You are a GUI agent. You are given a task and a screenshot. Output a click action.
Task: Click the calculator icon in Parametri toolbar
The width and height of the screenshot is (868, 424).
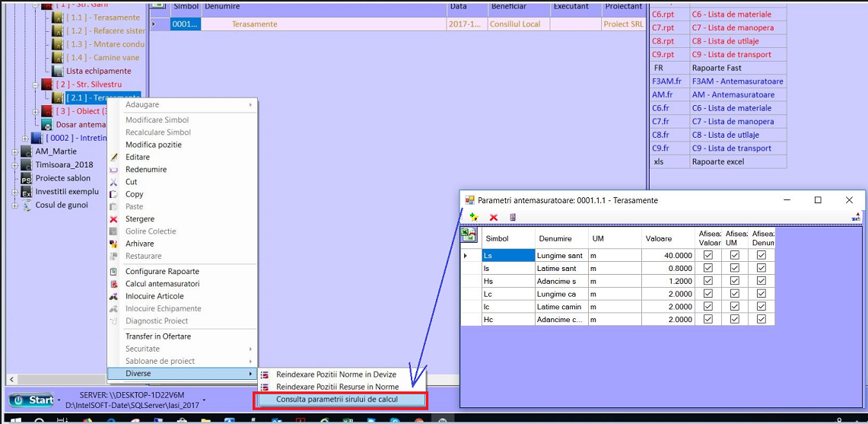(513, 217)
